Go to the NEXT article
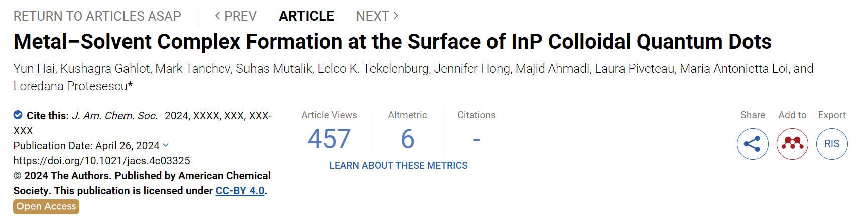This screenshot has height=218, width=868. (x=378, y=16)
